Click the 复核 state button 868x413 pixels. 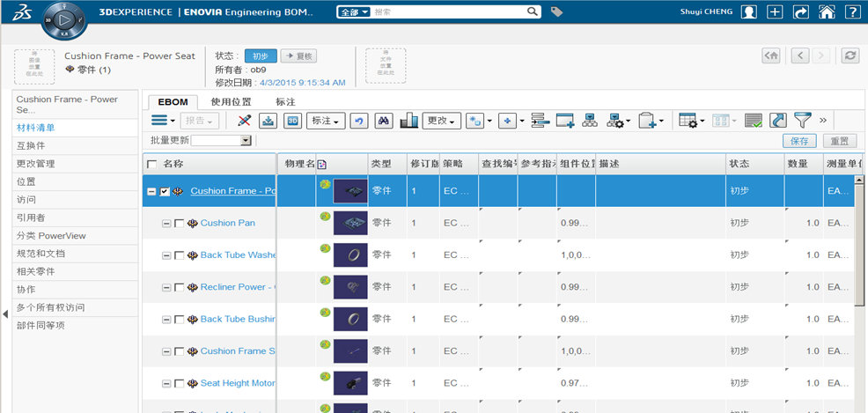point(299,55)
